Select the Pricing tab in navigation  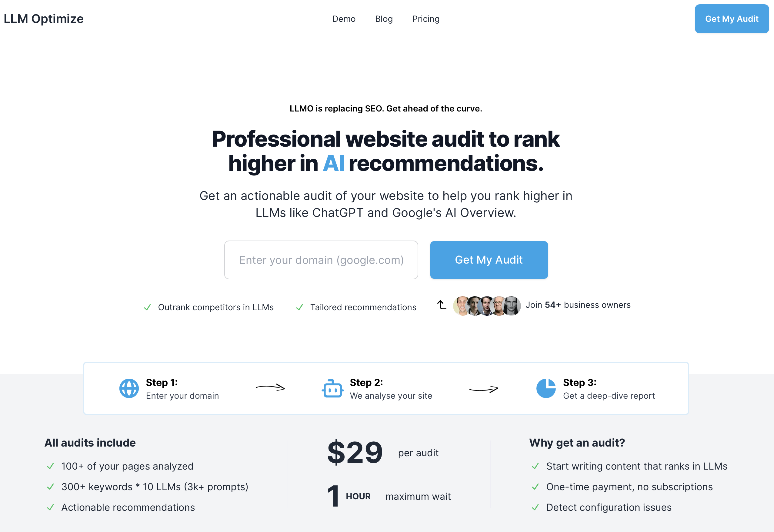pos(426,18)
